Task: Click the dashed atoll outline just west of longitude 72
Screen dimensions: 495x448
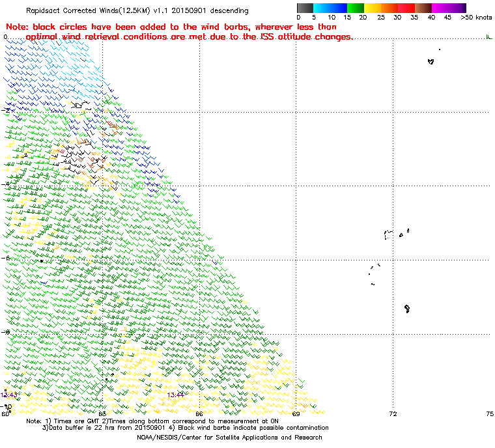Action: click(x=389, y=234)
